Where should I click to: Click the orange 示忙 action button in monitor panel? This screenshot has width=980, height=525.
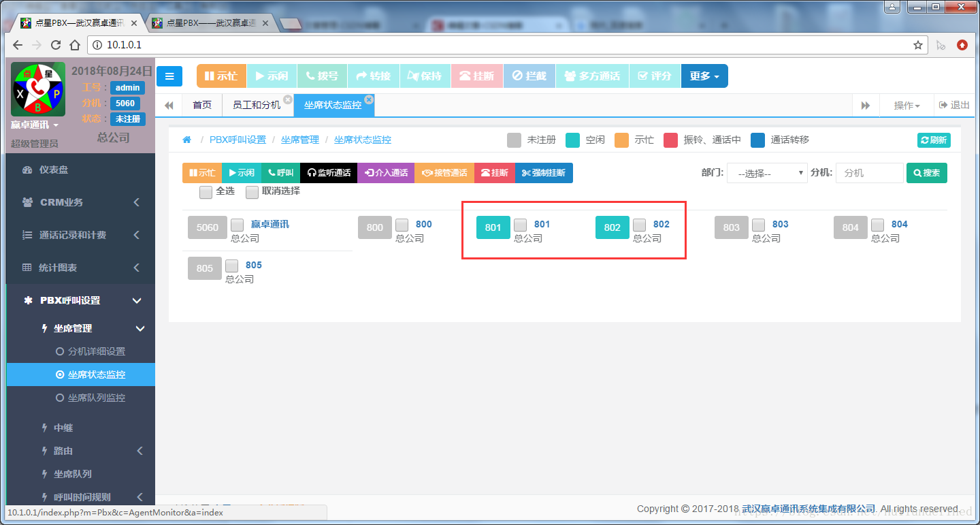(202, 173)
